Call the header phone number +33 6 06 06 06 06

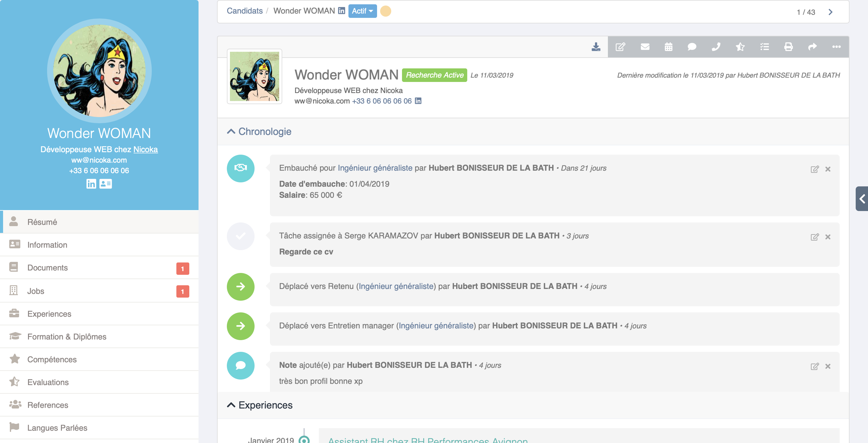pos(382,101)
